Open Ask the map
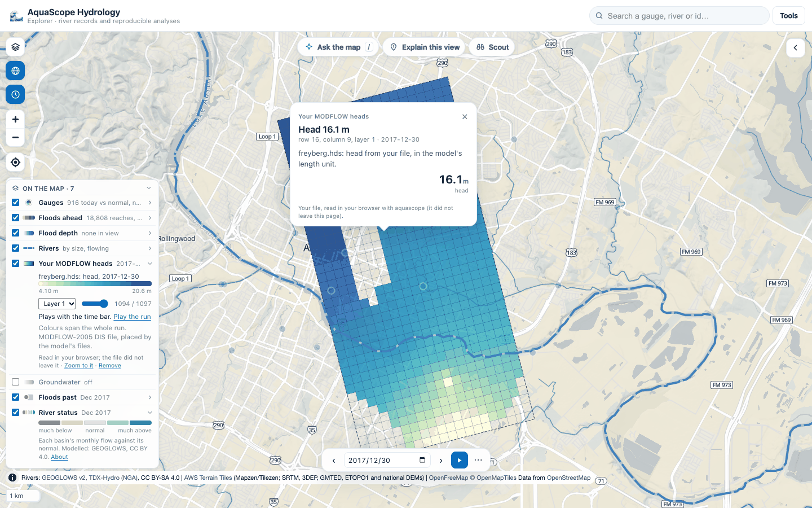 [338, 47]
